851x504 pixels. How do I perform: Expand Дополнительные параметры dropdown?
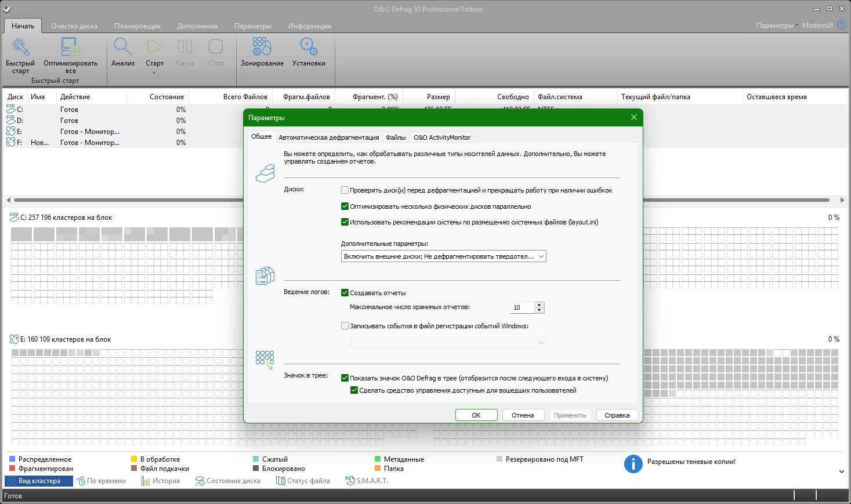tap(541, 256)
